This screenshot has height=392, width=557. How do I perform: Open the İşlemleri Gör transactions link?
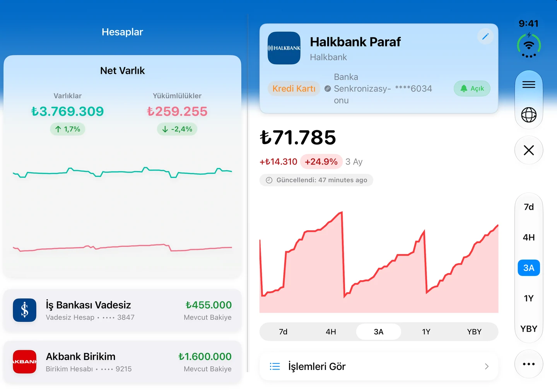tap(379, 366)
